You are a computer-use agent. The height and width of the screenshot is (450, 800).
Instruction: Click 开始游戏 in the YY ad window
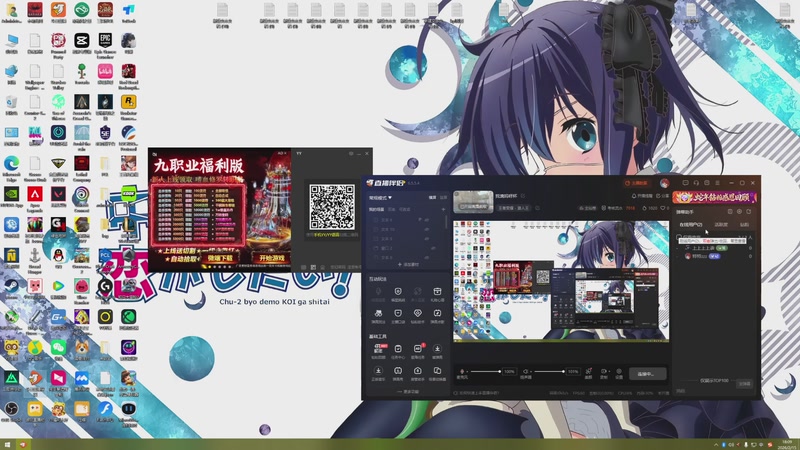[271, 258]
